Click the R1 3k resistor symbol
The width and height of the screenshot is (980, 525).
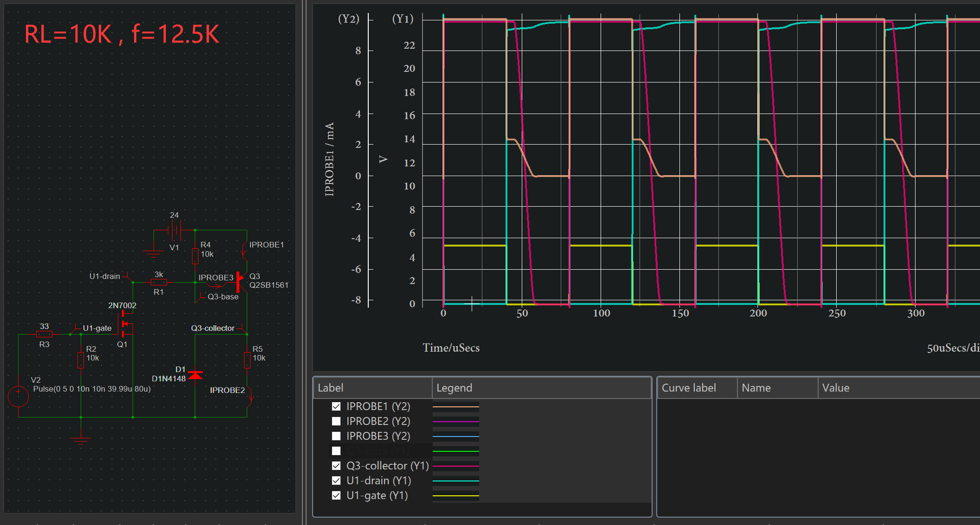159,282
